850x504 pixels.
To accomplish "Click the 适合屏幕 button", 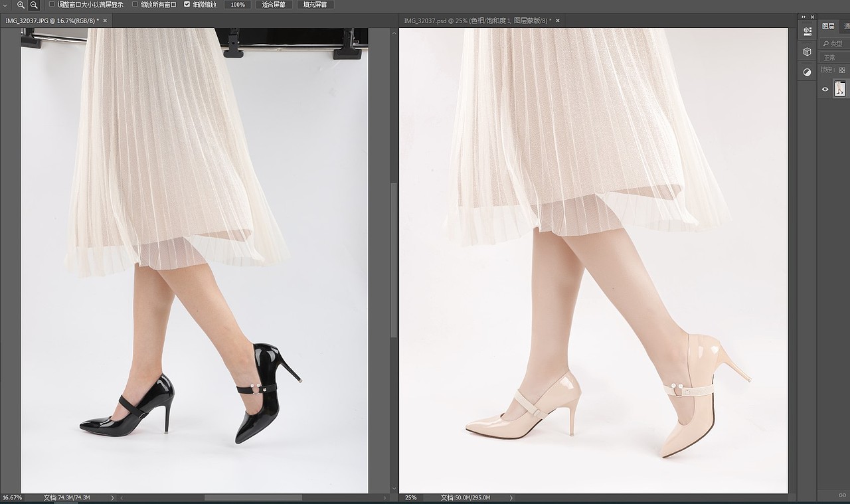I will (274, 5).
